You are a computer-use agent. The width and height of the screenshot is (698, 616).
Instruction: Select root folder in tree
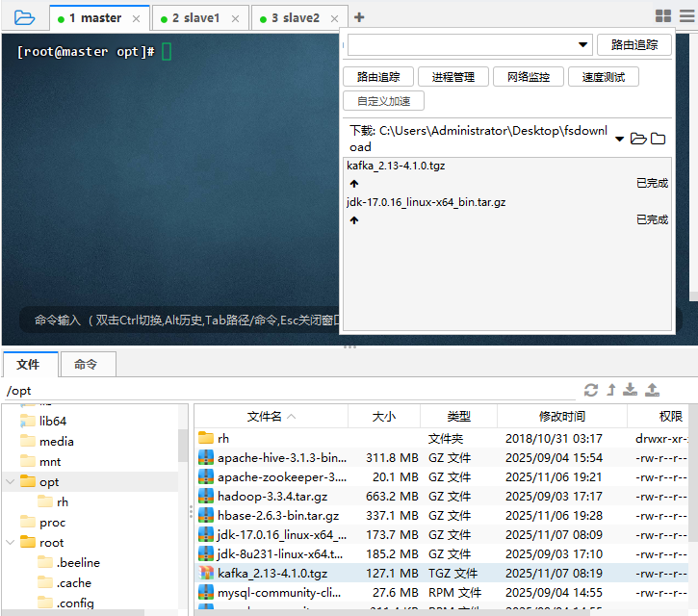pos(42,543)
